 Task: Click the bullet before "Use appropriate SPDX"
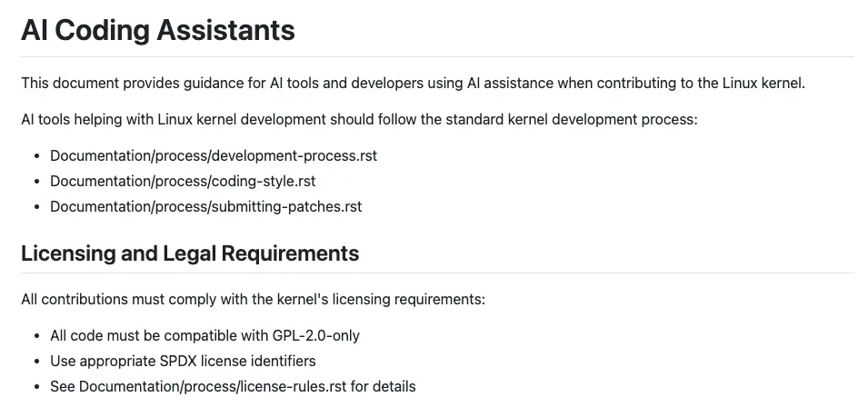[x=37, y=361]
